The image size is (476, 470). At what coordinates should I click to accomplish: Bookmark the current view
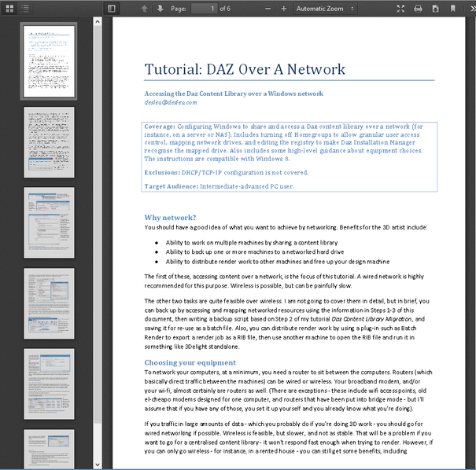[x=453, y=9]
